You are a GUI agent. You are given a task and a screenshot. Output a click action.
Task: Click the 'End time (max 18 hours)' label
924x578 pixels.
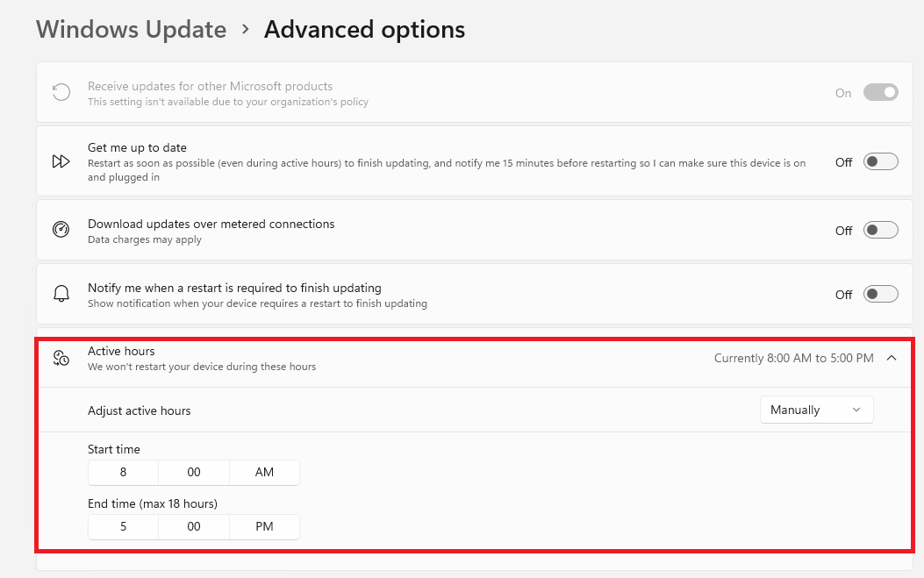pyautogui.click(x=153, y=503)
